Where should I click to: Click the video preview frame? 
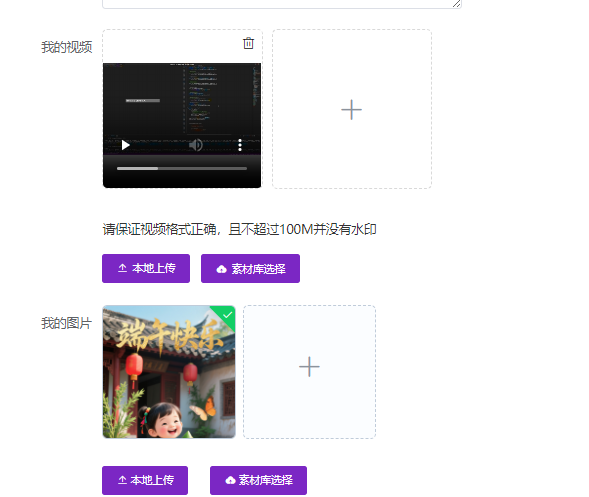(182, 125)
